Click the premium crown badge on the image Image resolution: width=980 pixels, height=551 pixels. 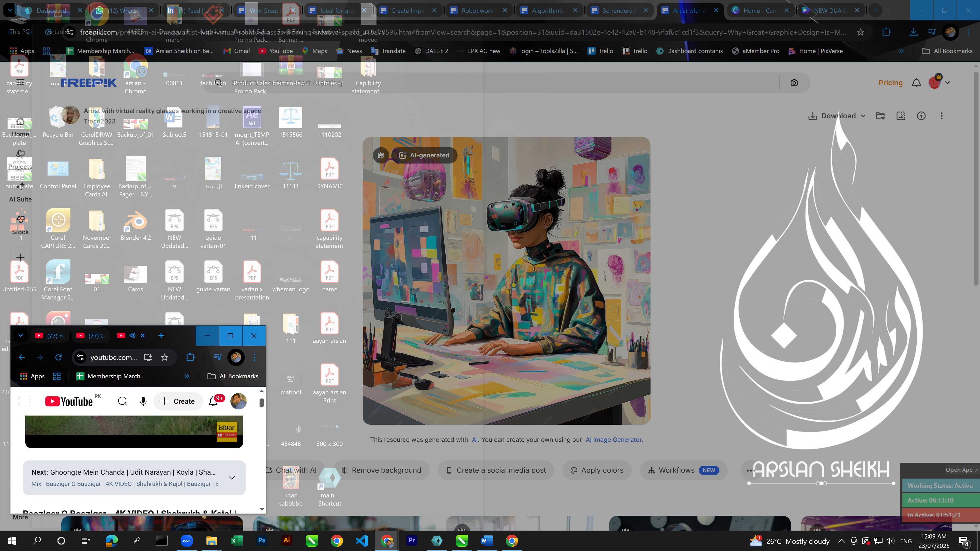coord(381,155)
